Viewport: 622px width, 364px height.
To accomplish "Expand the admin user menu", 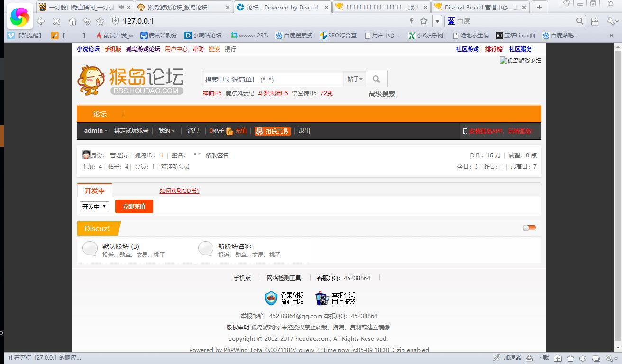I will [x=96, y=131].
